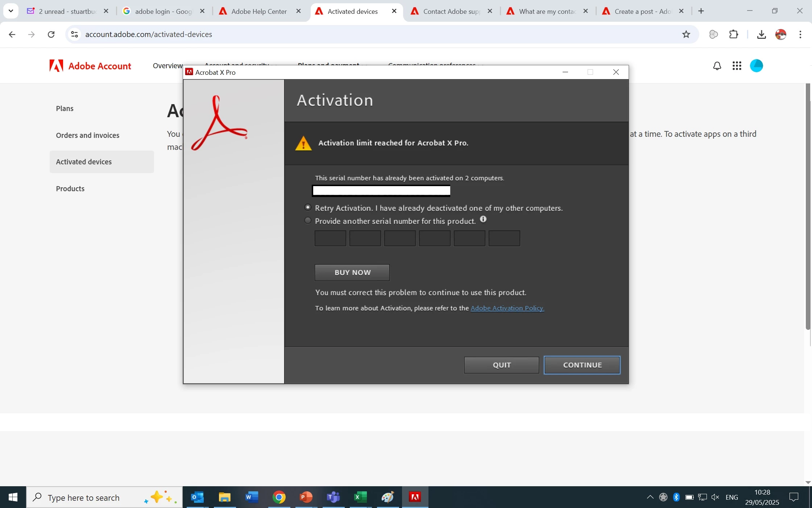
Task: Select Provide another serial number option
Action: [308, 221]
